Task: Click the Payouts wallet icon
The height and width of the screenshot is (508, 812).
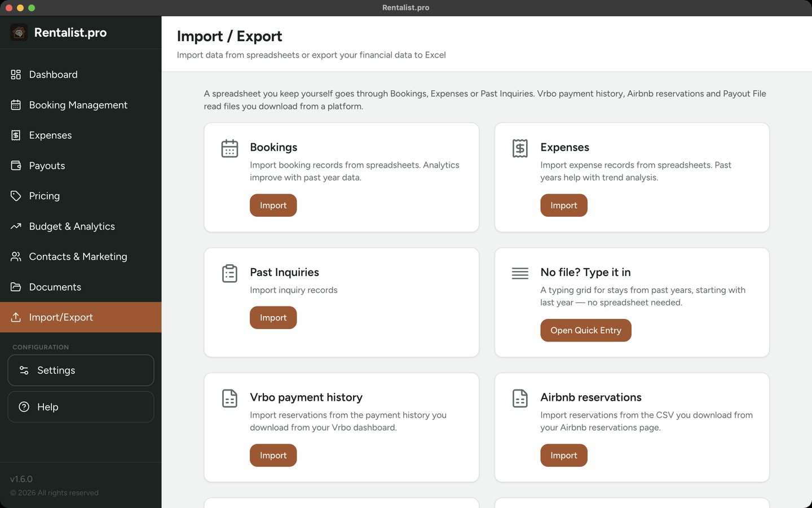Action: [x=16, y=165]
